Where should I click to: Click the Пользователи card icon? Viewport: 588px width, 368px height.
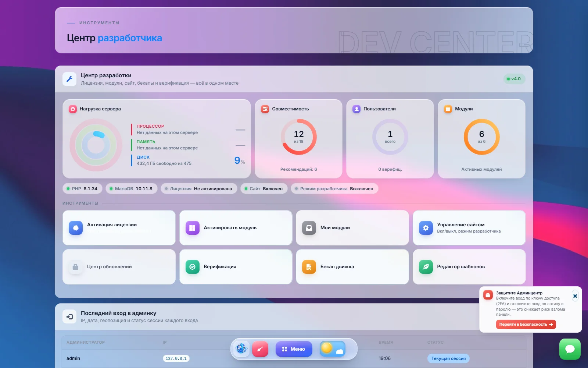(356, 109)
